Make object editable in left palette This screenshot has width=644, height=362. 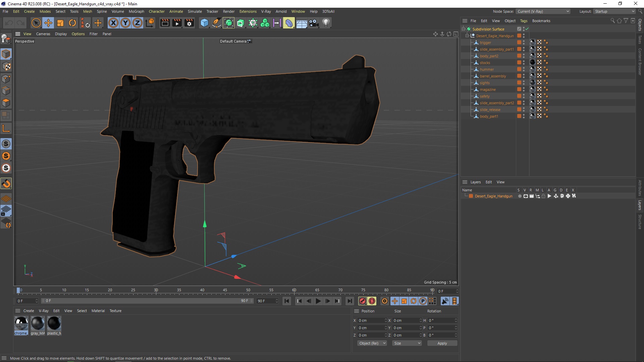pyautogui.click(x=6, y=39)
